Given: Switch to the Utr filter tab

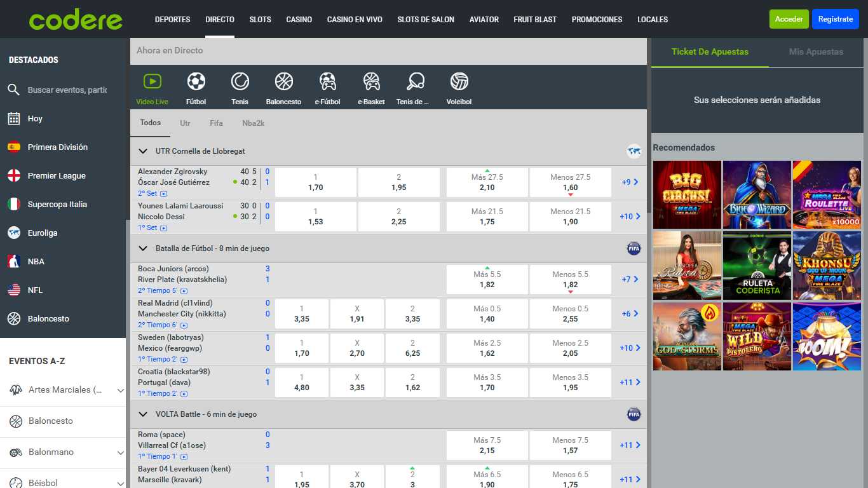Looking at the screenshot, I should tap(185, 123).
